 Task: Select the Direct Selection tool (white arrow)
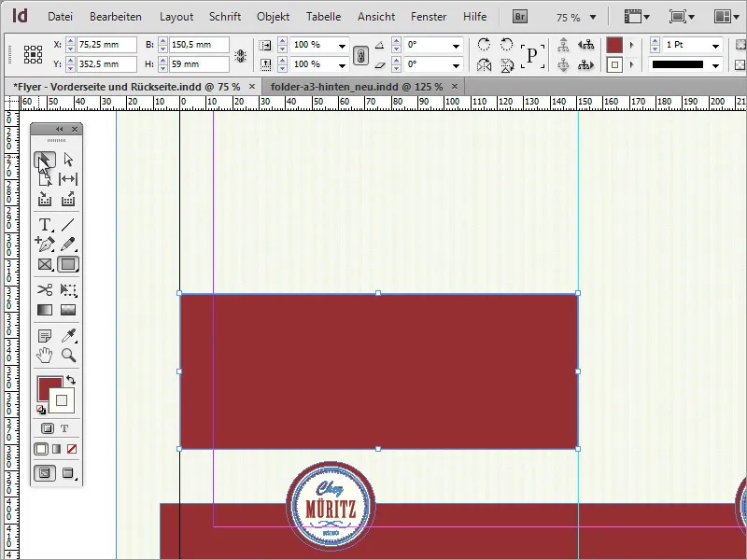[x=68, y=160]
